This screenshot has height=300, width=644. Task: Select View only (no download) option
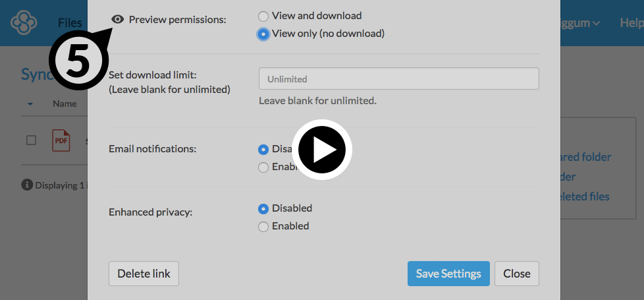[263, 34]
